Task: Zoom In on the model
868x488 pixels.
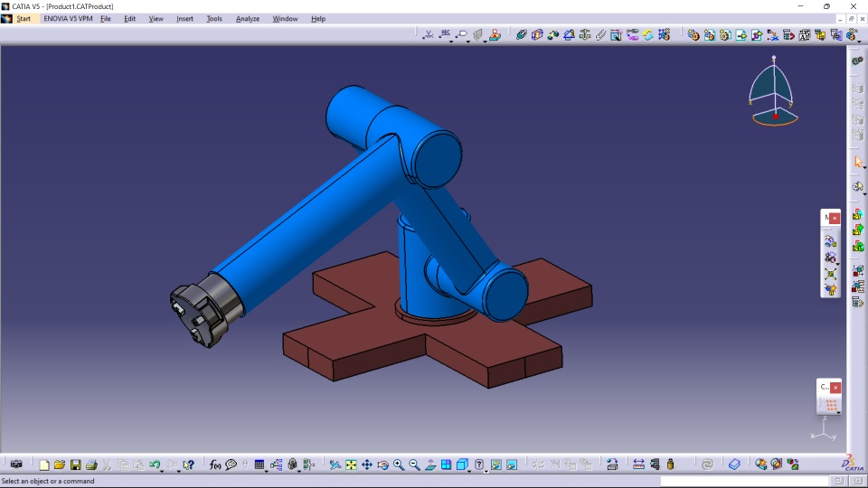Action: [399, 465]
